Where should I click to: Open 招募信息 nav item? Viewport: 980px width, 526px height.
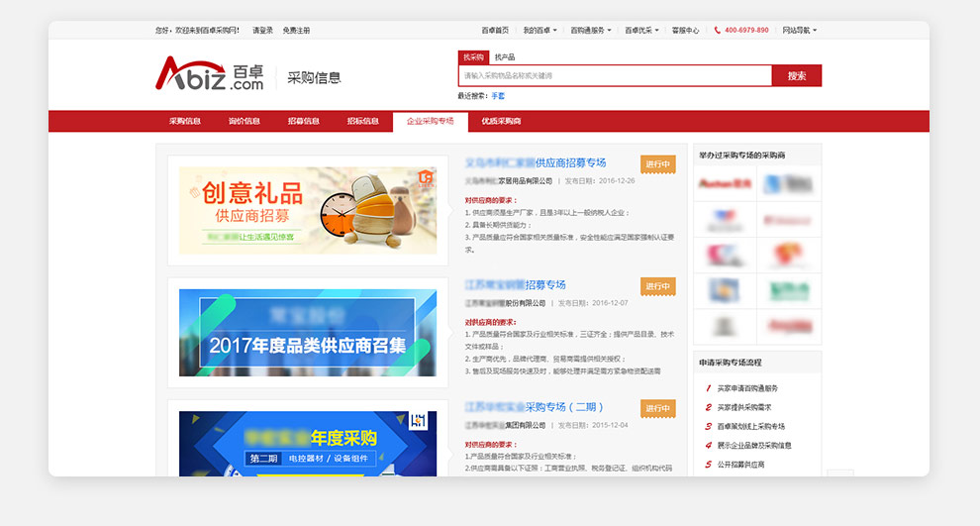click(x=303, y=121)
